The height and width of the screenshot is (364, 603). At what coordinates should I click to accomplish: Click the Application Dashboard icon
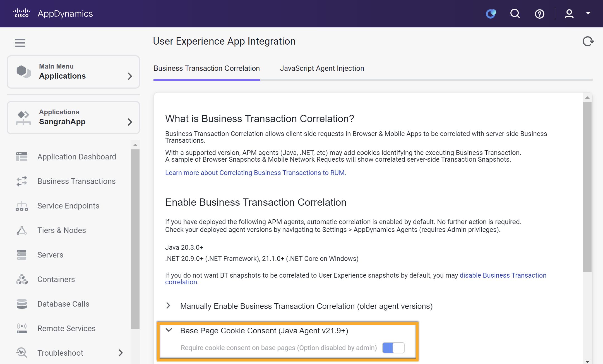pos(22,157)
